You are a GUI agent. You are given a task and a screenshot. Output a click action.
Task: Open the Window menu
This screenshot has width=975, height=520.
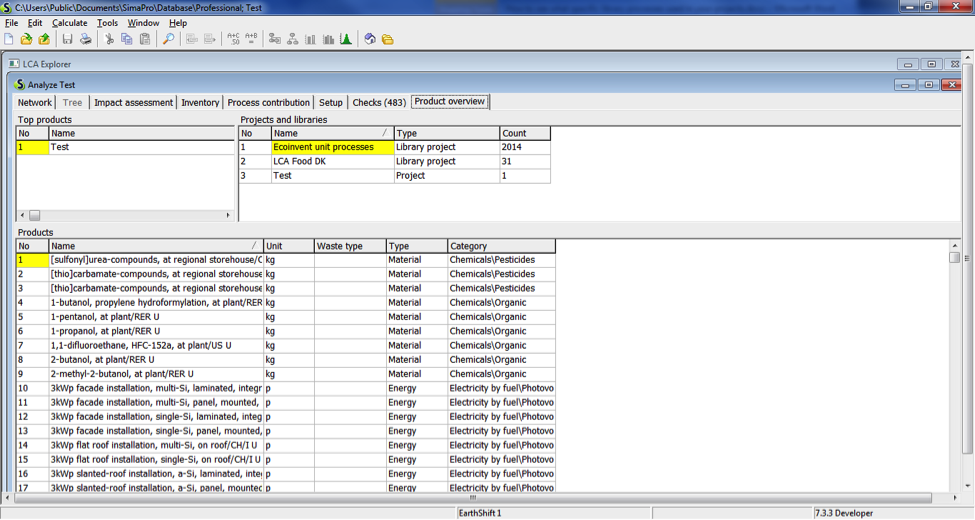[x=143, y=23]
